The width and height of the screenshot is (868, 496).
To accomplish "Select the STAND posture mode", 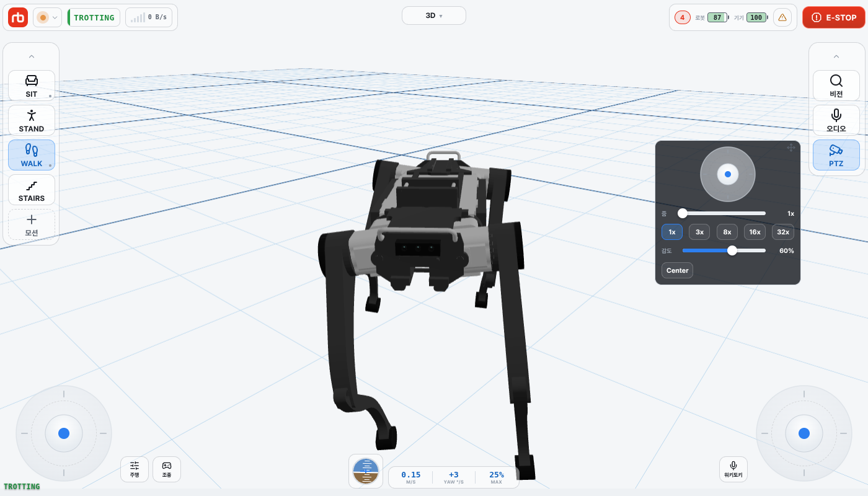I will coord(32,120).
